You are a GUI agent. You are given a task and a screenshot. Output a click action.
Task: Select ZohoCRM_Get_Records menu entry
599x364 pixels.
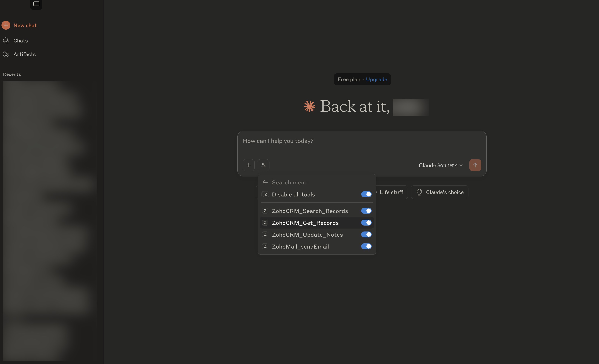point(305,223)
